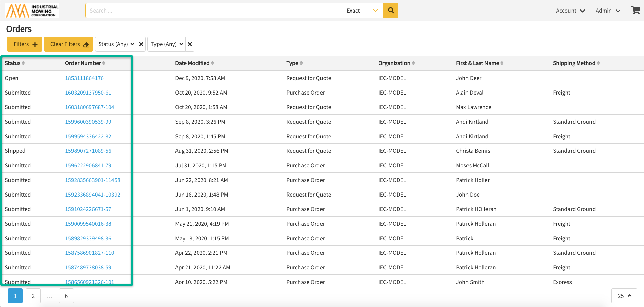
Task: Sort by Status column sort icon
Action: coord(23,63)
